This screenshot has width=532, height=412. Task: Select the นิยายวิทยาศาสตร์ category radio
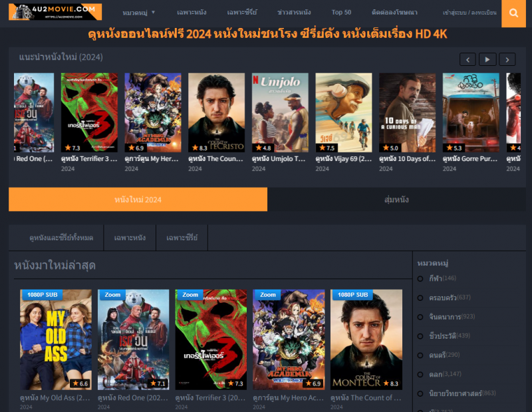click(x=420, y=393)
